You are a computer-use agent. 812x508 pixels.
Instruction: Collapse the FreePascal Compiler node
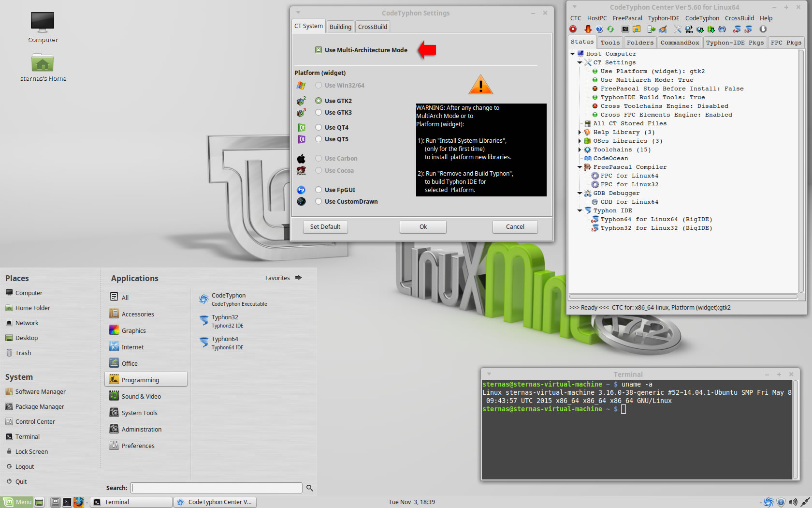click(580, 167)
